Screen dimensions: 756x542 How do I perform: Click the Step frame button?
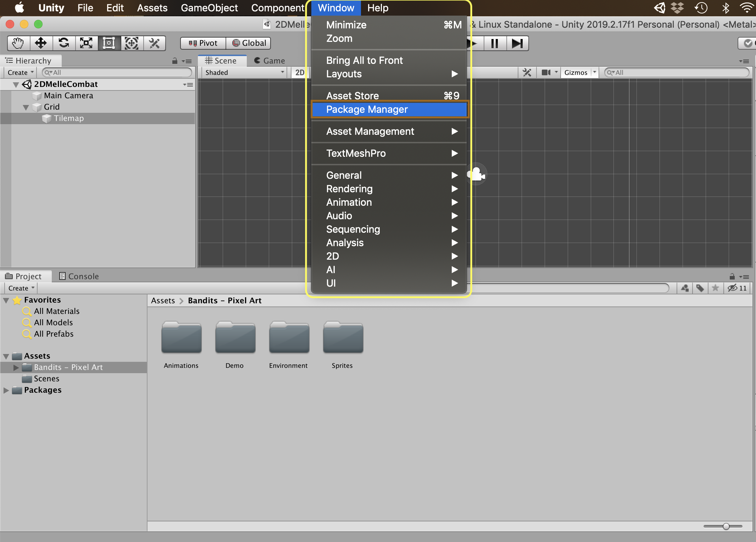point(517,43)
